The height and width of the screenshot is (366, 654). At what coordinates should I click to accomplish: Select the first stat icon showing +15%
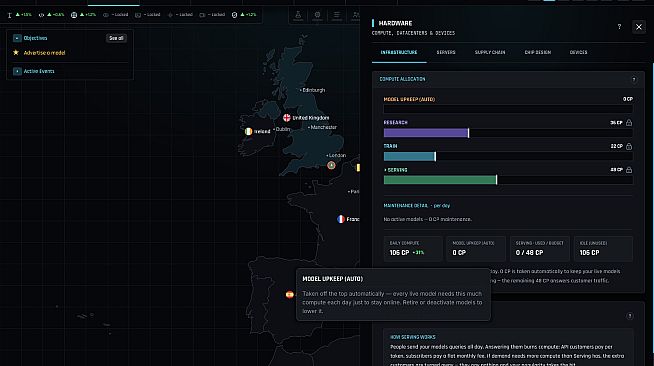pyautogui.click(x=10, y=15)
